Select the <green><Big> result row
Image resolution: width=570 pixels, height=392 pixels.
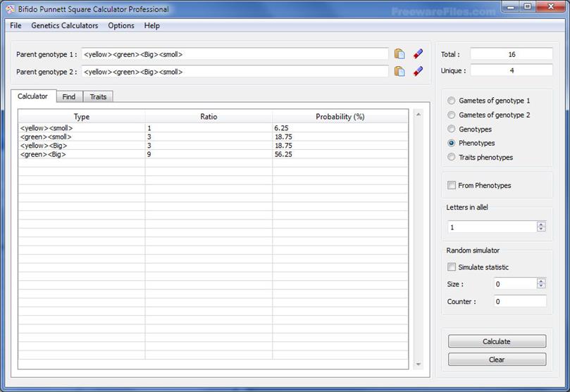(213, 154)
